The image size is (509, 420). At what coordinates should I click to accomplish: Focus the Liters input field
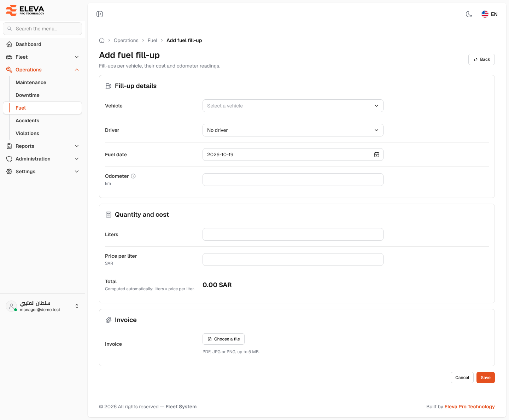[293, 234]
